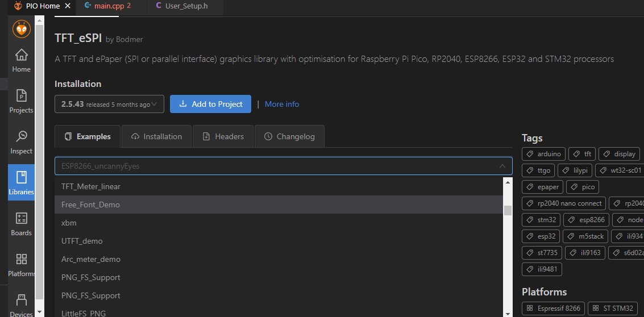Click the PlatformIO alien logo icon
This screenshot has width=644, height=317.
click(22, 29)
